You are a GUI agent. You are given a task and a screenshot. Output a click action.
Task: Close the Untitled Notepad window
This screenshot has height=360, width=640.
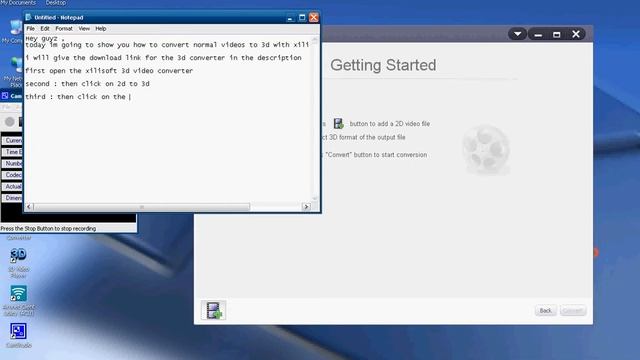pyautogui.click(x=313, y=18)
